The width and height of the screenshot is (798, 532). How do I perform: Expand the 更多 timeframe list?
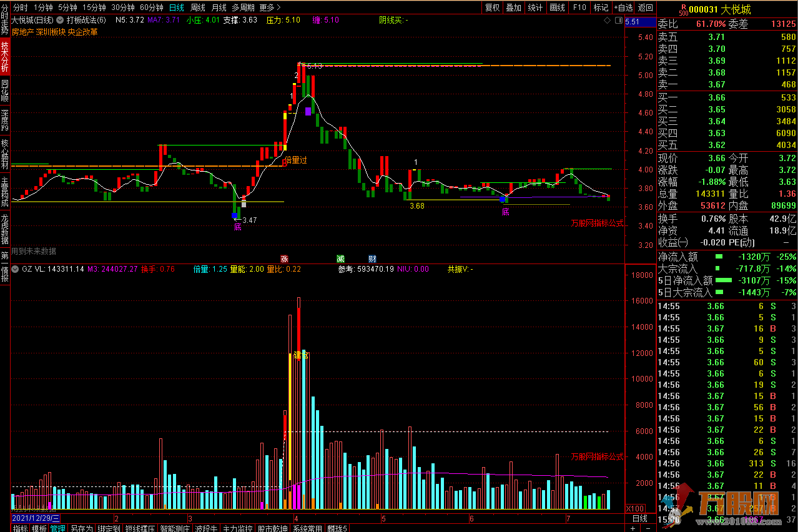pos(270,7)
